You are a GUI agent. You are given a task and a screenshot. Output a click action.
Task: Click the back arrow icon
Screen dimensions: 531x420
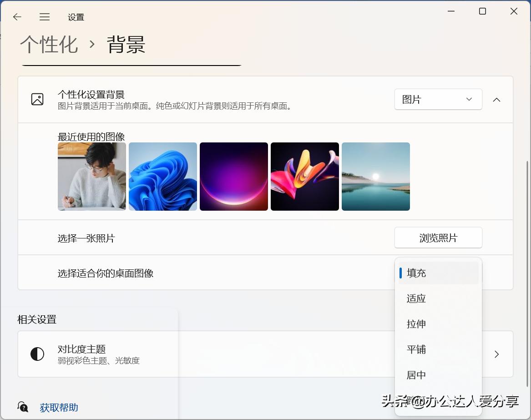[17, 17]
